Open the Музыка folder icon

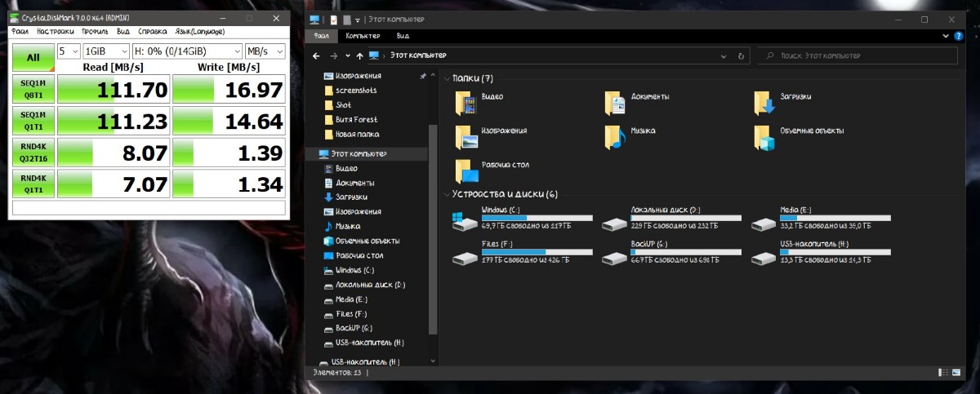[615, 137]
